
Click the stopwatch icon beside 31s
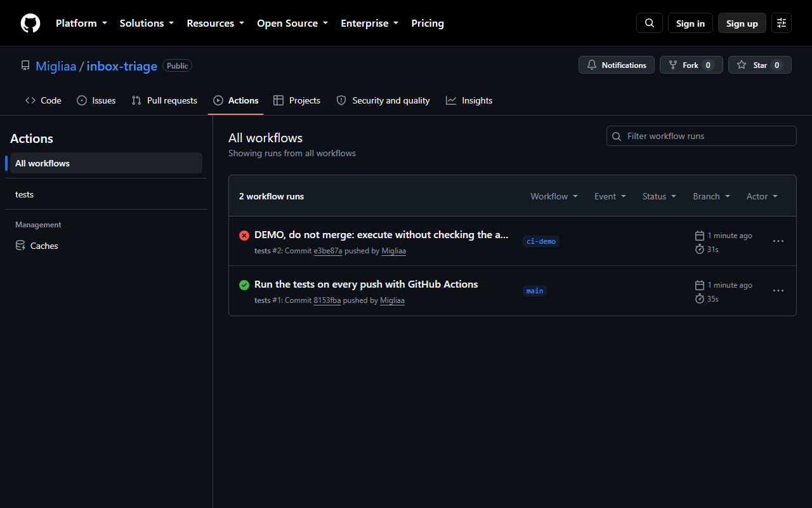(x=700, y=249)
